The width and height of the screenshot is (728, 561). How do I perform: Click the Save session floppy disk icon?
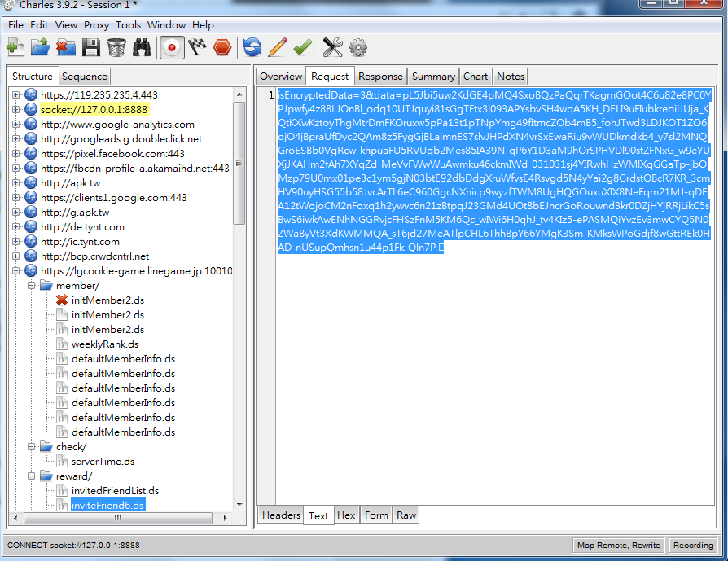(91, 48)
